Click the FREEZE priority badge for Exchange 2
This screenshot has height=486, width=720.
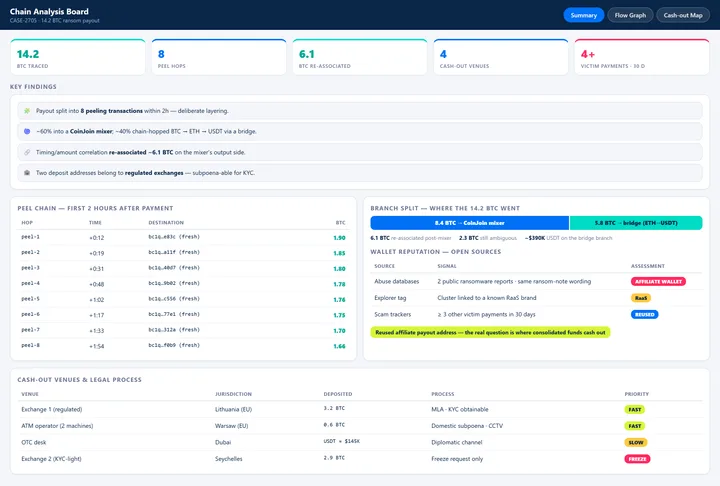637,459
